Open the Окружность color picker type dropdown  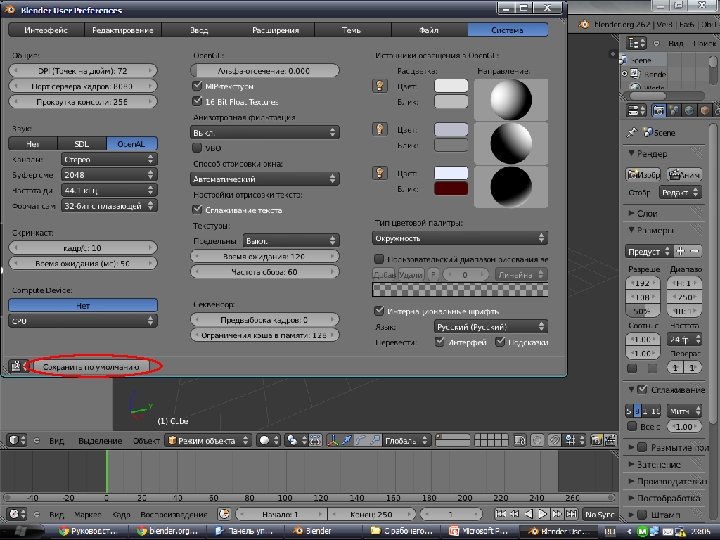click(x=460, y=238)
